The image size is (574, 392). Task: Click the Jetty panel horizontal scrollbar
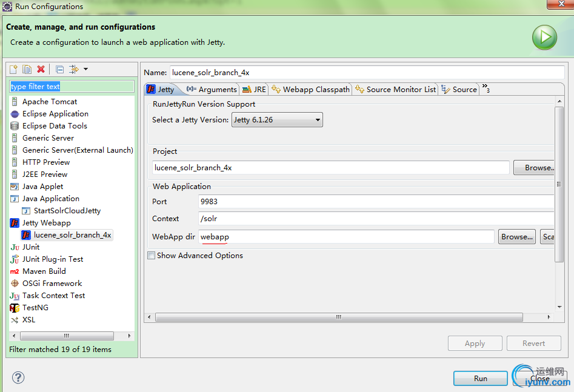[x=339, y=317]
